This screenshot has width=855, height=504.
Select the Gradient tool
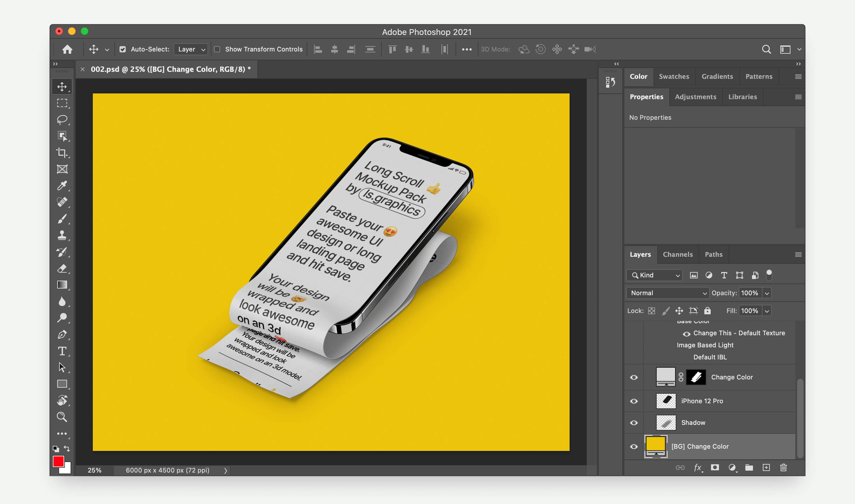click(x=62, y=285)
